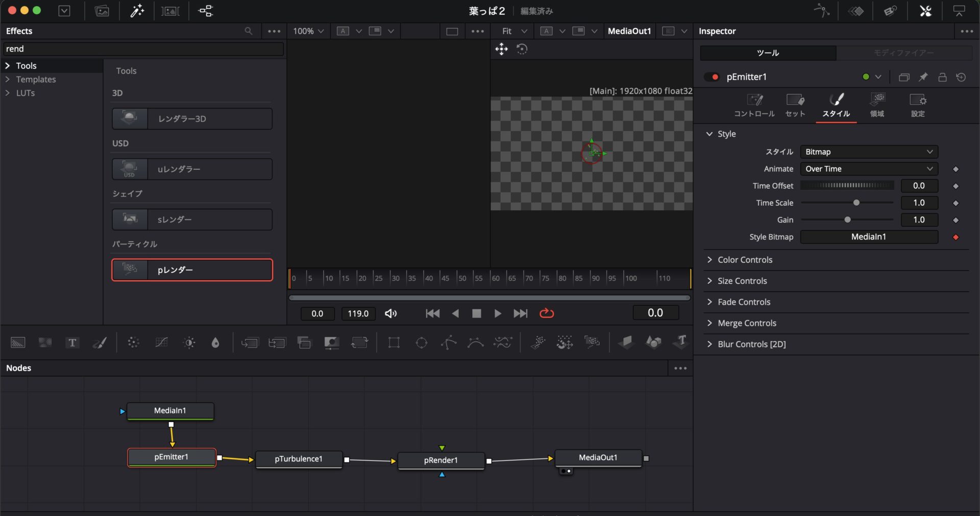The image size is (980, 516).
Task: Select the Rectangle mask tool
Action: 394,342
